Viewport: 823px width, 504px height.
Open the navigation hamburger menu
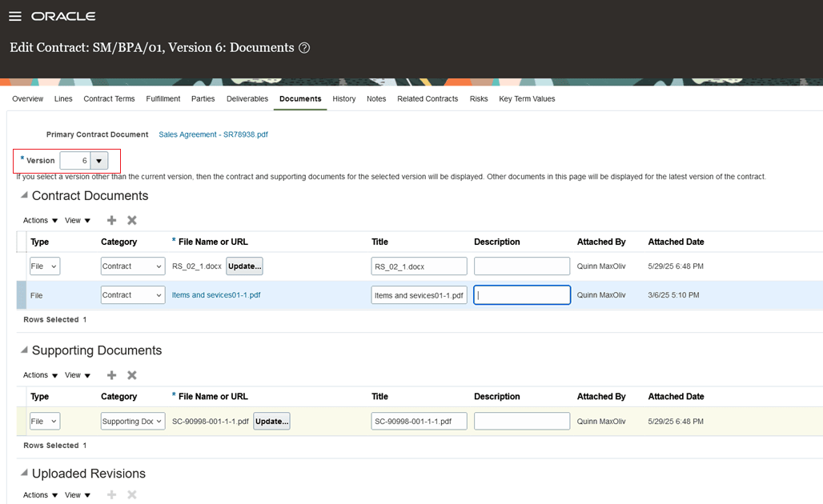click(15, 15)
